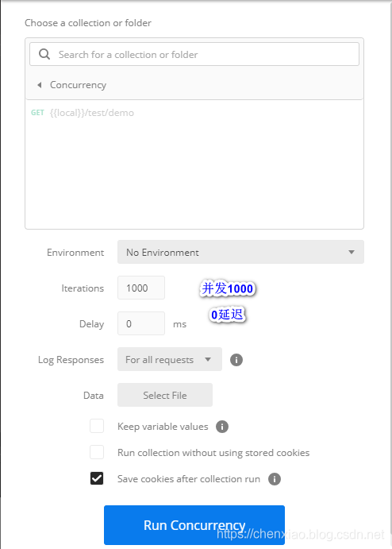The width and height of the screenshot is (392, 549).
Task: Click the Select File button
Action: pos(165,395)
